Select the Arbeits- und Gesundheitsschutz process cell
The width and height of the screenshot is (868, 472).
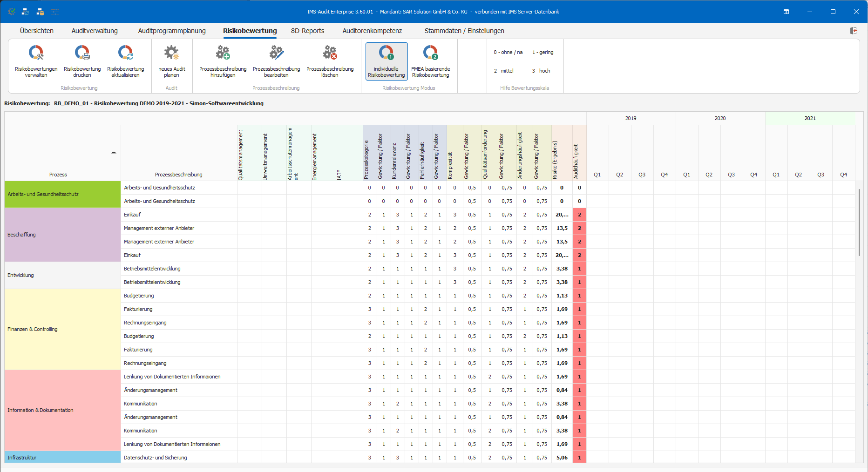(x=62, y=194)
